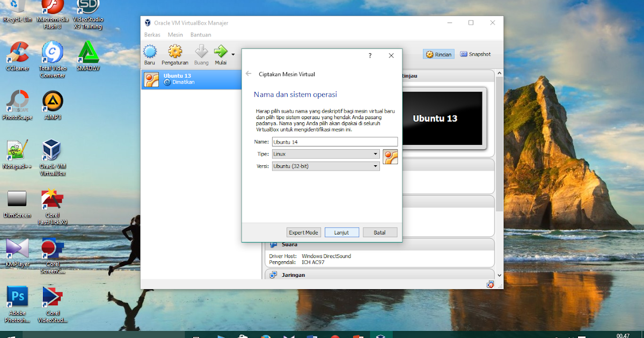The width and height of the screenshot is (644, 338).
Task: Select SMADAV desktop icon
Action: click(88, 56)
